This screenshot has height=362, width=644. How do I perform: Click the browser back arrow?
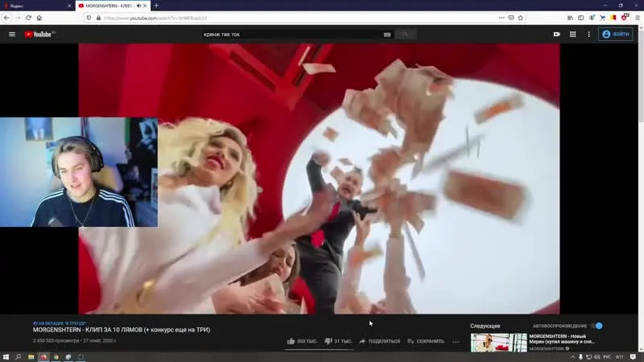[7, 18]
